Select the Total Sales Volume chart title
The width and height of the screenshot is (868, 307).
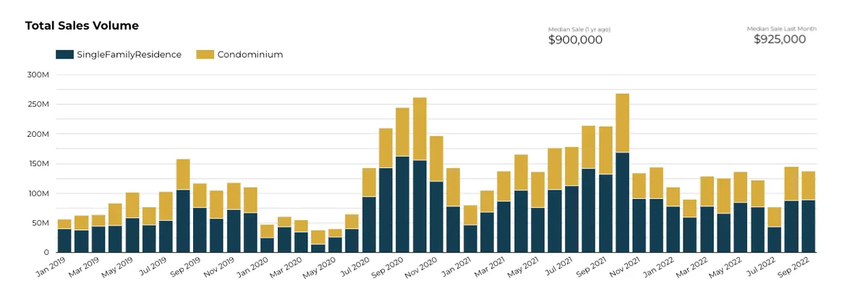pyautogui.click(x=82, y=26)
